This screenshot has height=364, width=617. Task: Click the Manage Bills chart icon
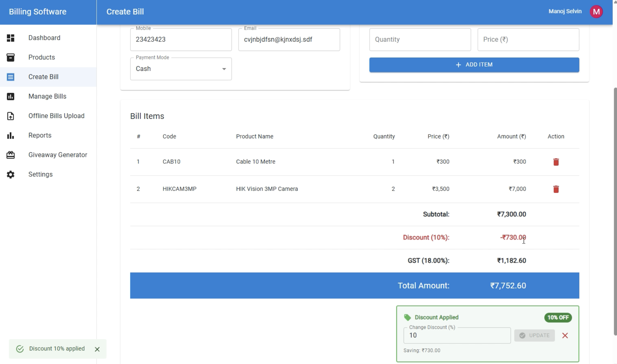point(10,96)
